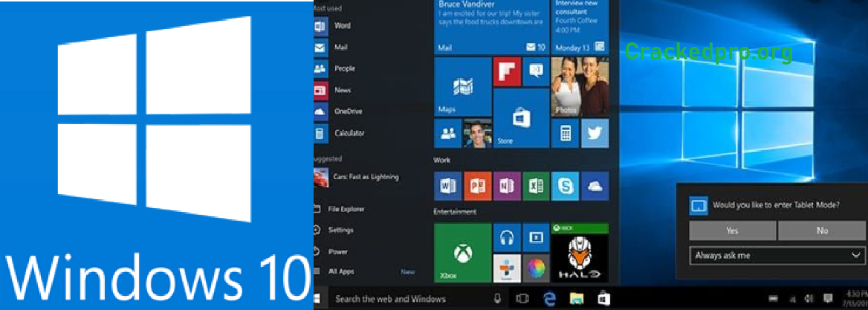Launch the Skype tile in the Work group
The image size is (868, 310).
[566, 186]
